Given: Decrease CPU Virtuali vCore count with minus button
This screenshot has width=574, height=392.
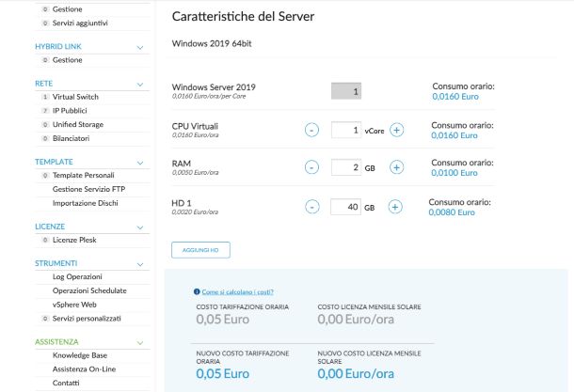Looking at the screenshot, I should coord(311,130).
